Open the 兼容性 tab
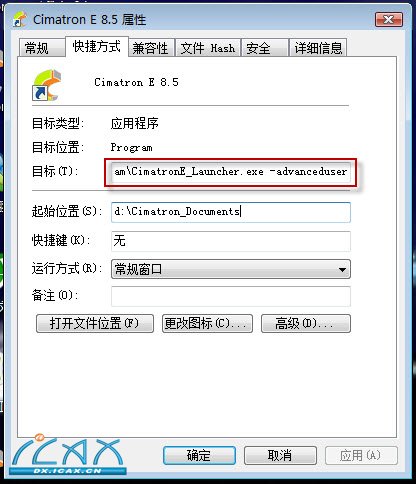416x484 pixels. pos(151,48)
